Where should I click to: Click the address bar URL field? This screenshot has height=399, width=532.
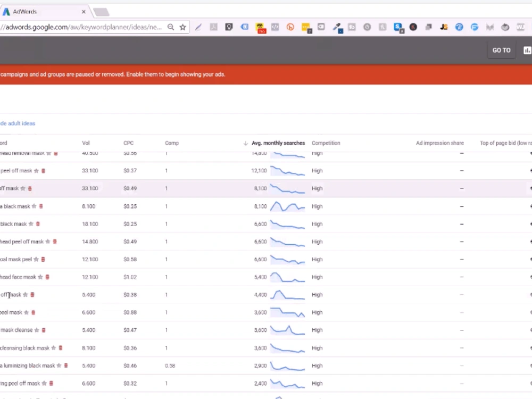[x=81, y=27]
